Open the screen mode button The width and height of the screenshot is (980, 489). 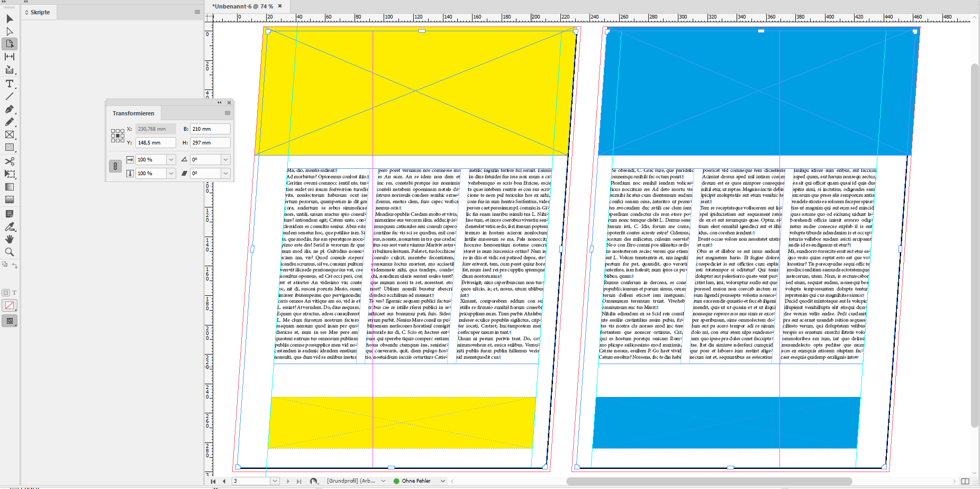pyautogui.click(x=10, y=321)
